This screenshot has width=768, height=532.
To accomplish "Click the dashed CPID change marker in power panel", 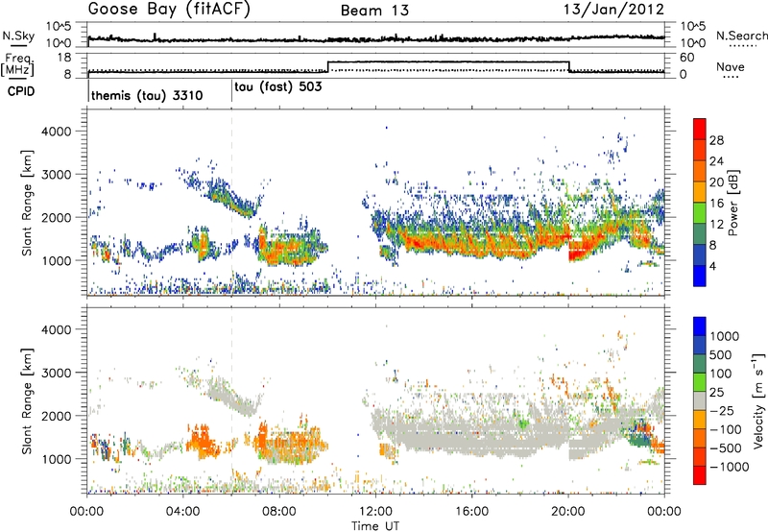I will tap(231, 203).
